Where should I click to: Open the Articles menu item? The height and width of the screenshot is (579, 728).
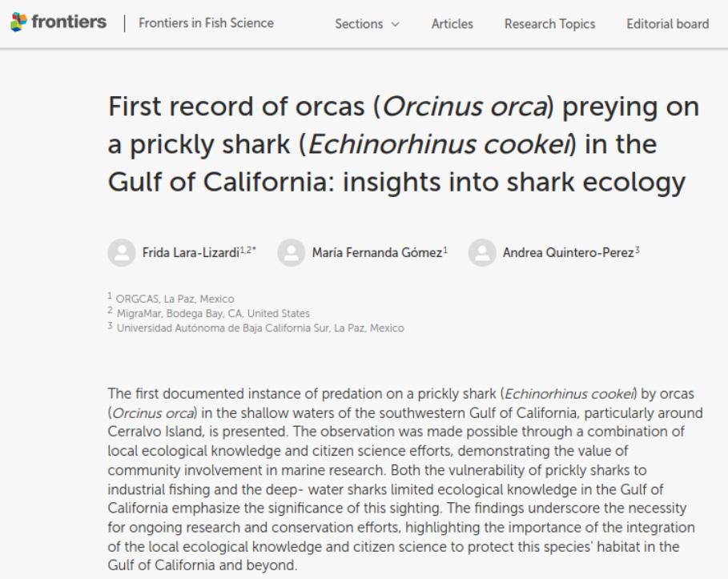click(452, 24)
